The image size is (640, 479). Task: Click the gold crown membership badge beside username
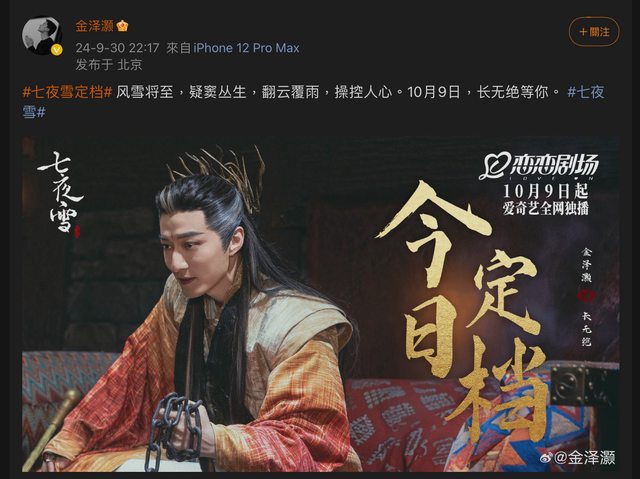(x=122, y=26)
